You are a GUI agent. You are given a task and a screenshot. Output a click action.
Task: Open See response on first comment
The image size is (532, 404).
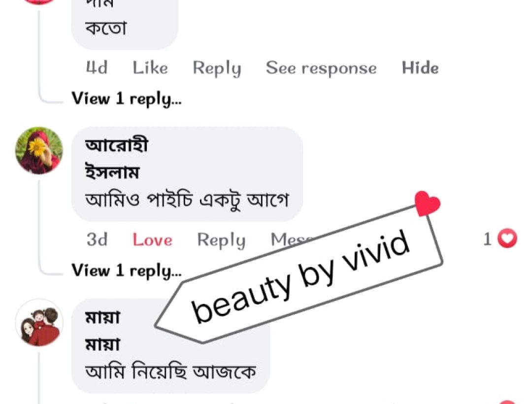(x=321, y=68)
